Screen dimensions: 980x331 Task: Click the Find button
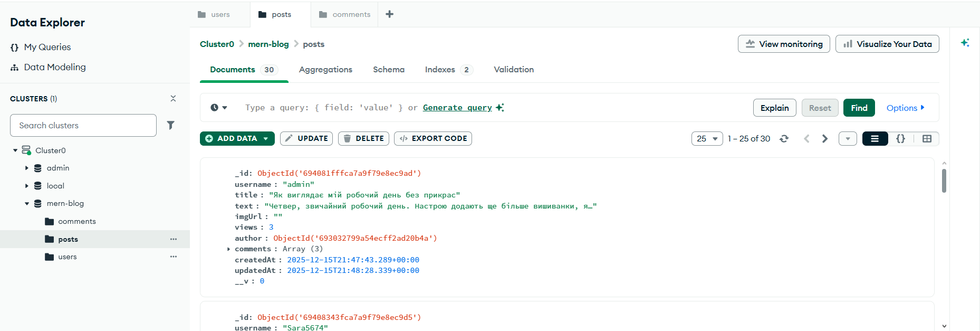859,108
